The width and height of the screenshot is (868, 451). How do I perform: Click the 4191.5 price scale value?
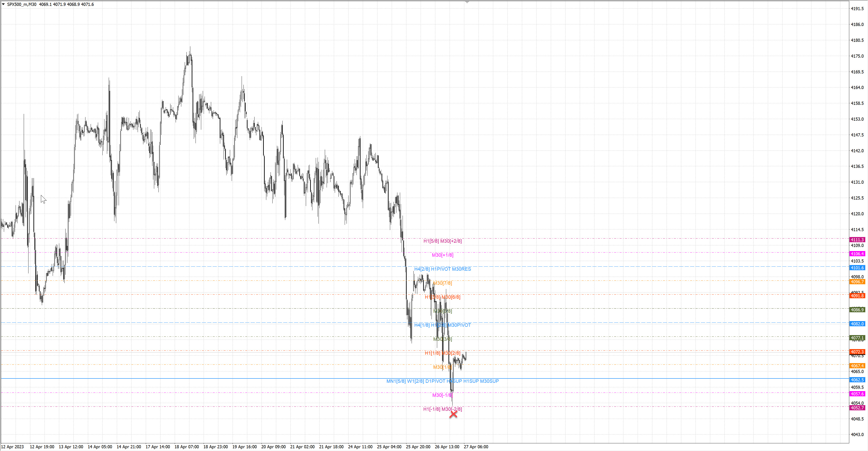pyautogui.click(x=857, y=9)
